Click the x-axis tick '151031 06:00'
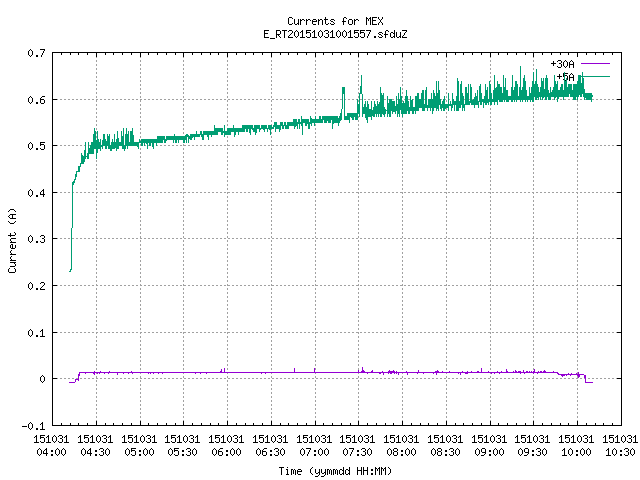 click(227, 446)
